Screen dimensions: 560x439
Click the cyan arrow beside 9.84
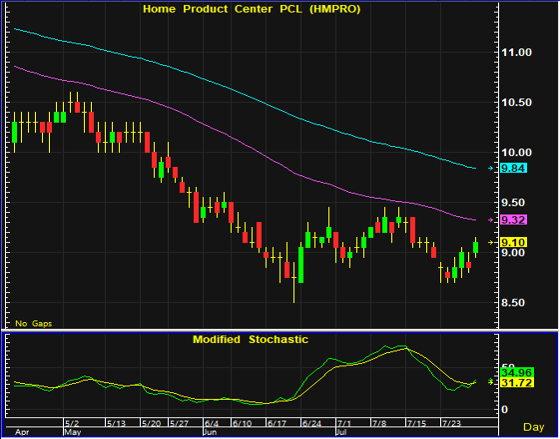[491, 168]
